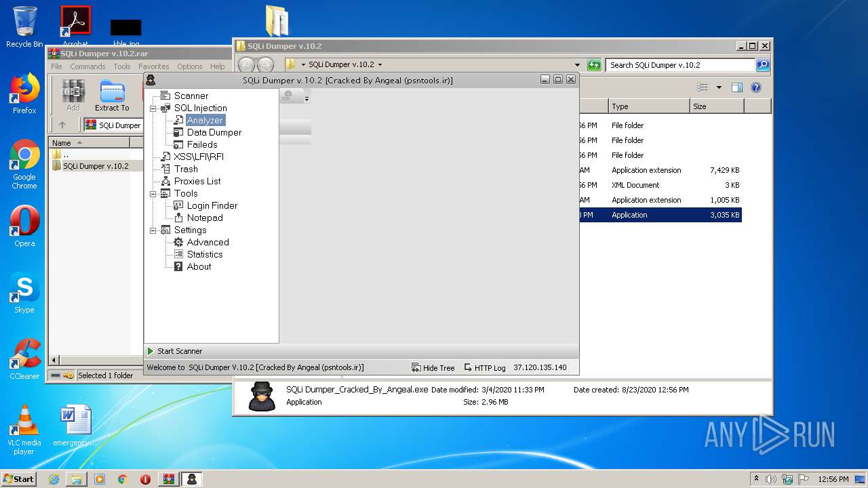Click the About question-mark icon
This screenshot has width=868, height=488.
pos(178,266)
